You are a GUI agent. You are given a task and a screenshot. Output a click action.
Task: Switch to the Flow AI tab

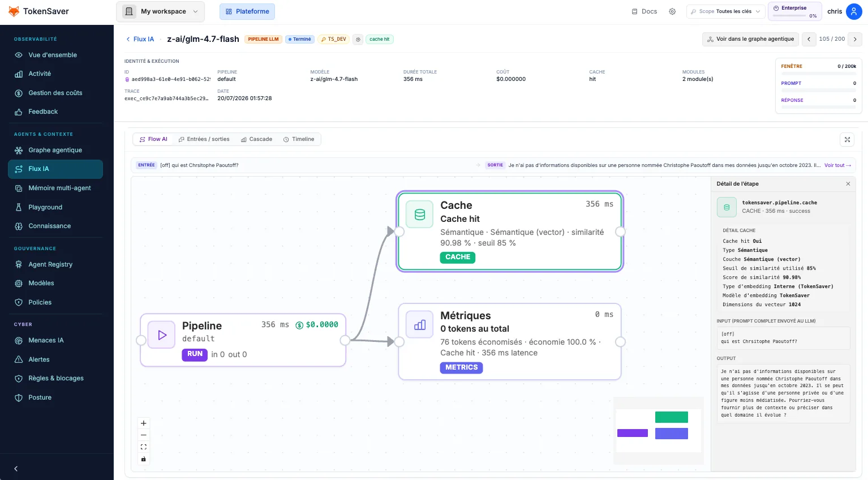pyautogui.click(x=153, y=139)
